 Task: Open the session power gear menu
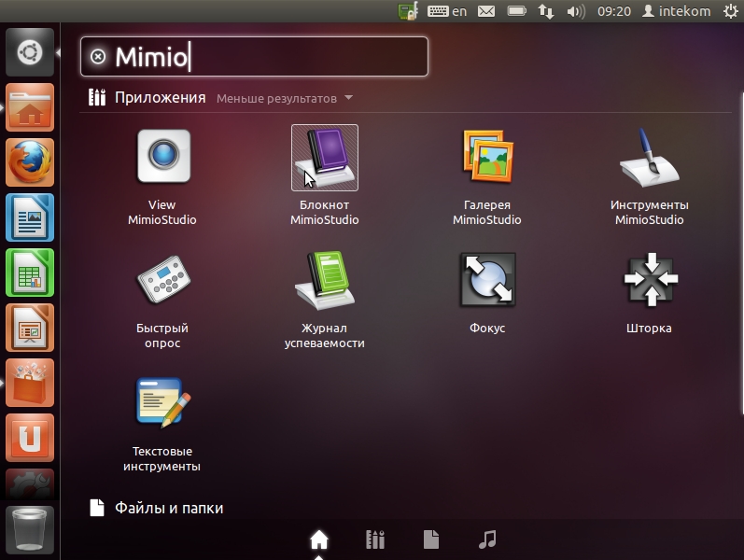pos(731,11)
